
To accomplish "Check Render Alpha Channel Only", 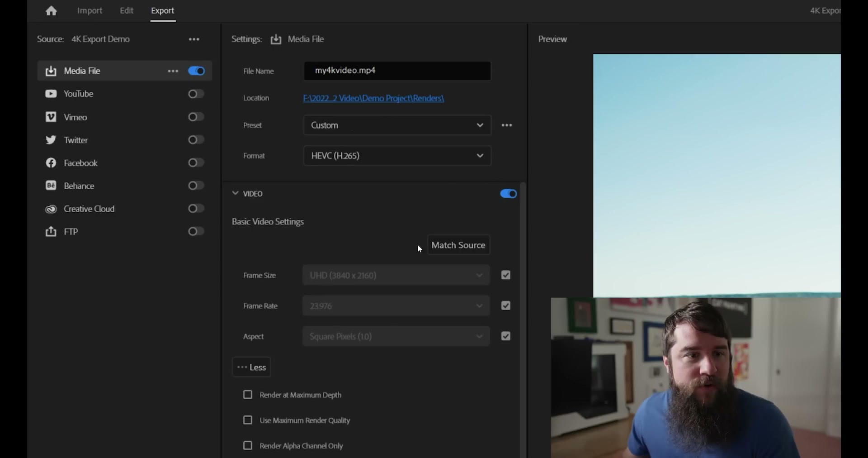I will click(248, 445).
